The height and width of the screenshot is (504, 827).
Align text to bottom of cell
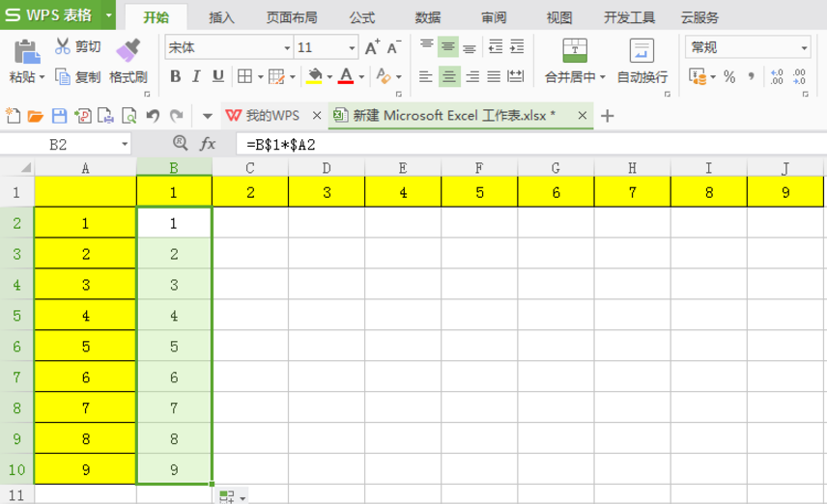pyautogui.click(x=470, y=47)
